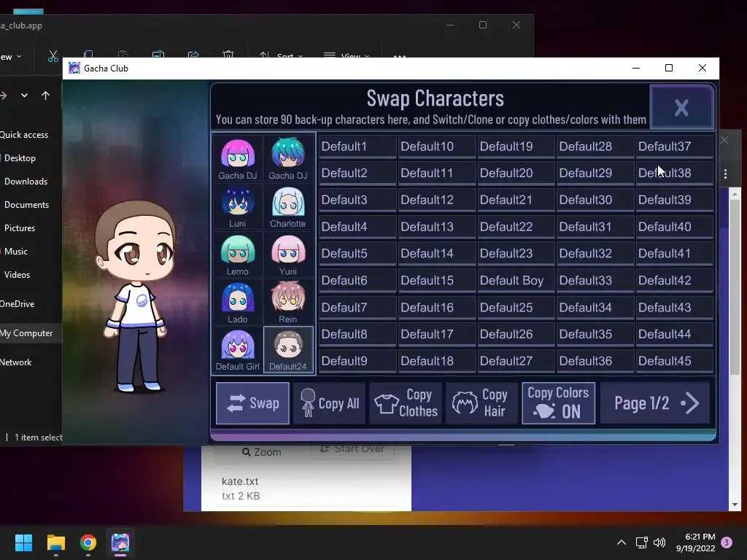
Task: Pick the Default36 slot
Action: pyautogui.click(x=595, y=361)
